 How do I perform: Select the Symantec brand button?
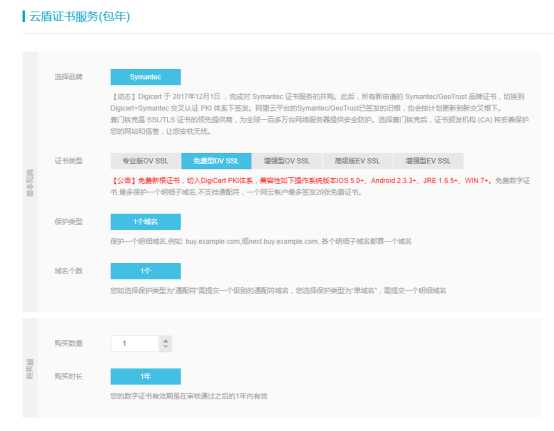coord(146,77)
